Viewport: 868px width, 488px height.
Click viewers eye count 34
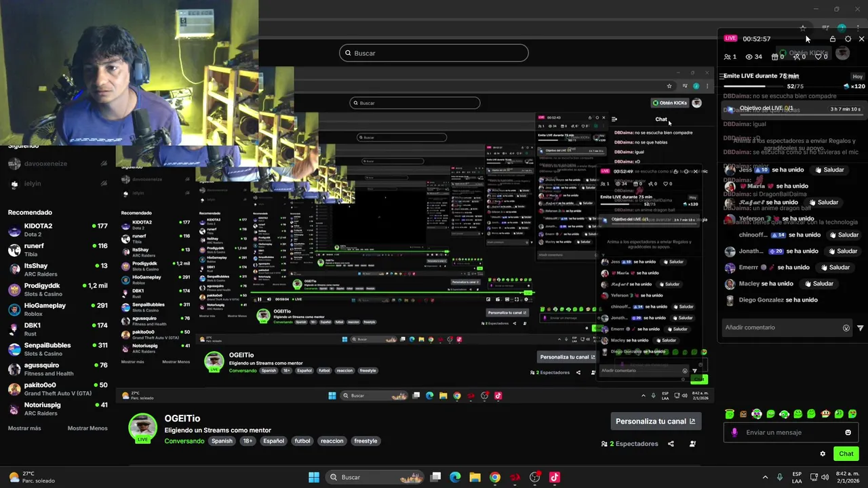coord(753,57)
